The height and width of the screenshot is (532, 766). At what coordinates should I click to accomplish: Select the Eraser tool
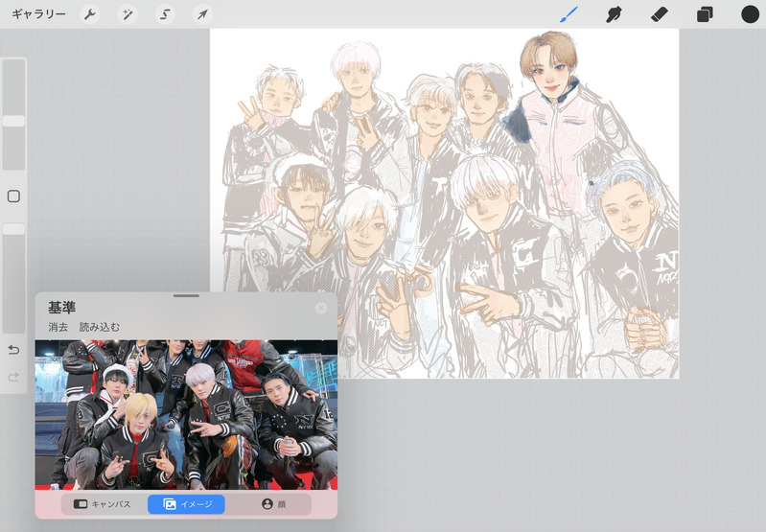[659, 14]
